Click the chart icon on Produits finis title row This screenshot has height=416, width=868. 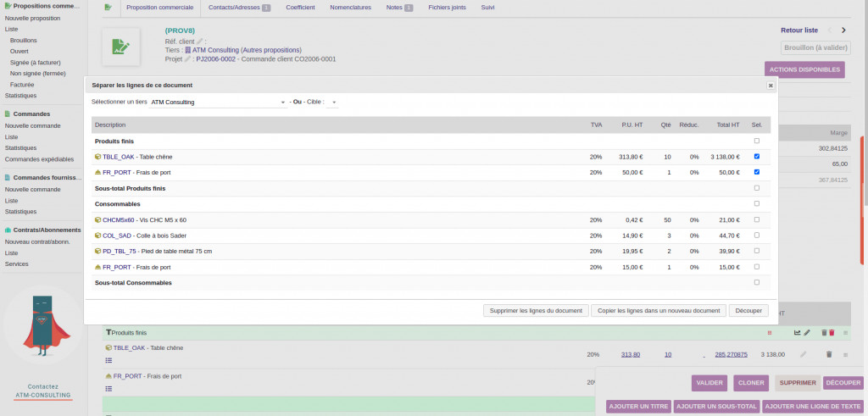pyautogui.click(x=797, y=333)
